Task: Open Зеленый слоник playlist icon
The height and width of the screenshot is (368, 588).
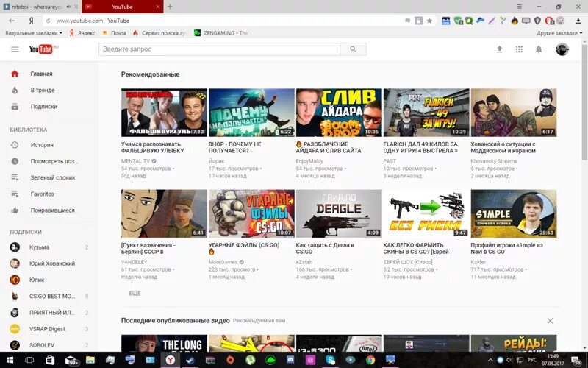Action: coord(15,177)
